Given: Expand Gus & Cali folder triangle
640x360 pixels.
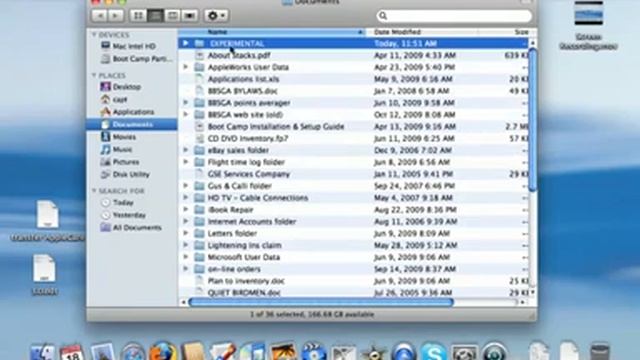Looking at the screenshot, I should [186, 186].
